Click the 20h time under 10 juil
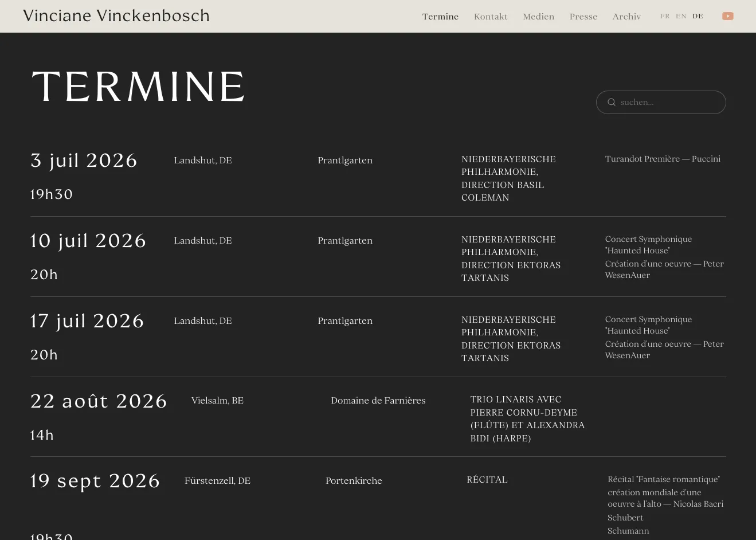 (x=44, y=275)
